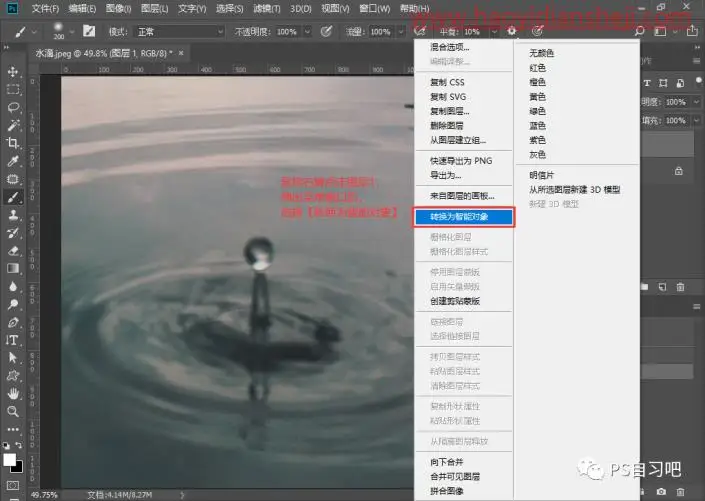The image size is (705, 501).
Task: Open the 文件(F) menu
Action: 45,9
